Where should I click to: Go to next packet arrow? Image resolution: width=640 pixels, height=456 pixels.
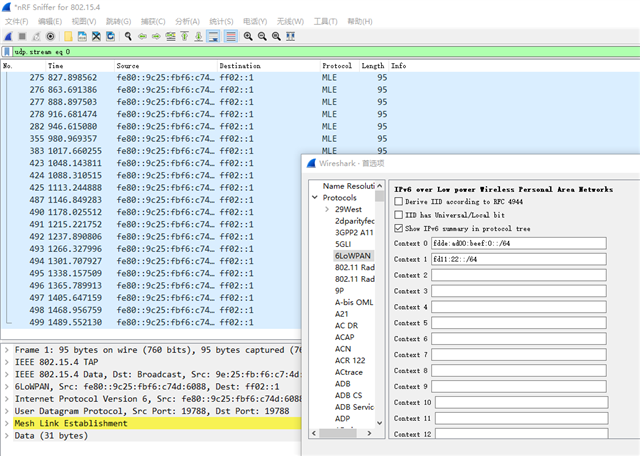156,37
